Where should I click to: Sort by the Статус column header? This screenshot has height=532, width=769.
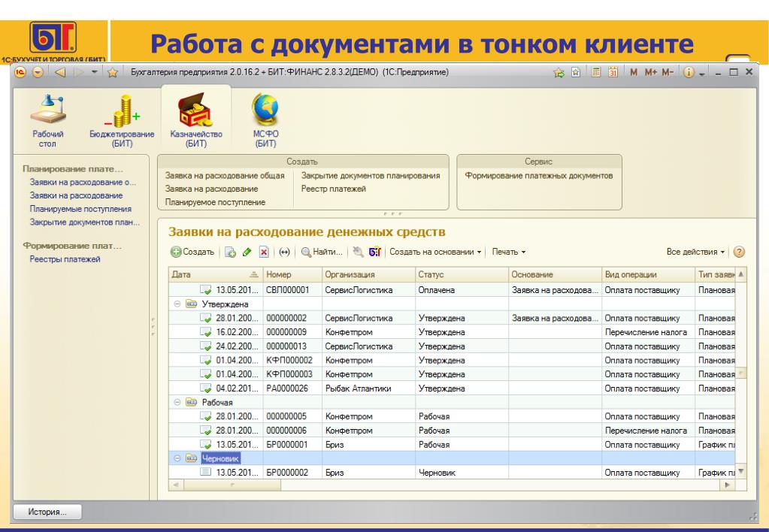point(462,274)
